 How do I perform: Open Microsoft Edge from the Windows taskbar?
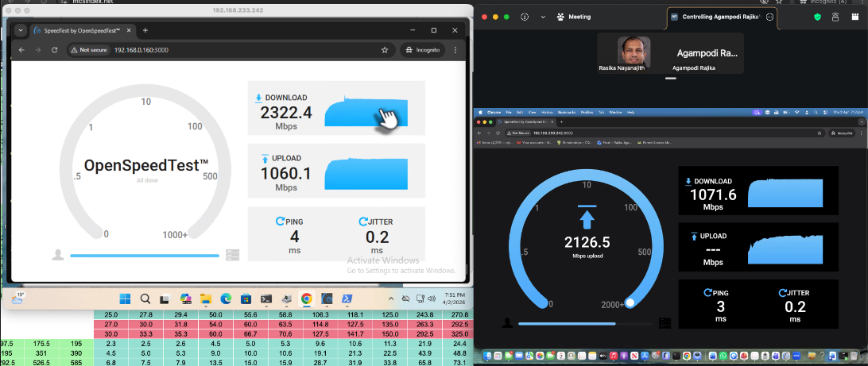(x=226, y=299)
